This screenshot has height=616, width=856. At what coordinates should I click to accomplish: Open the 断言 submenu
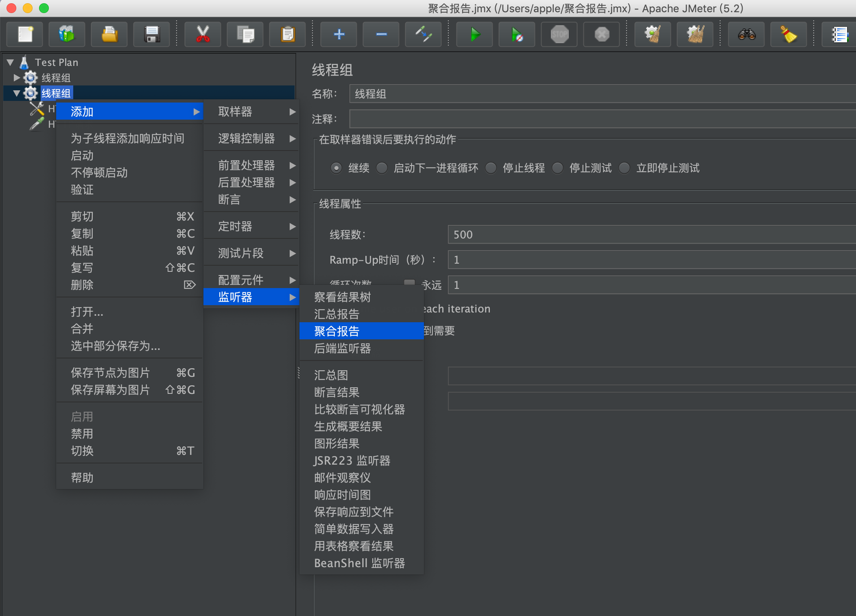pos(251,199)
